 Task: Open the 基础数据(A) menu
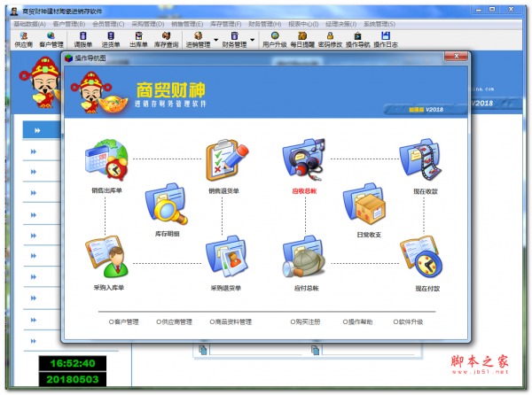pyautogui.click(x=29, y=24)
